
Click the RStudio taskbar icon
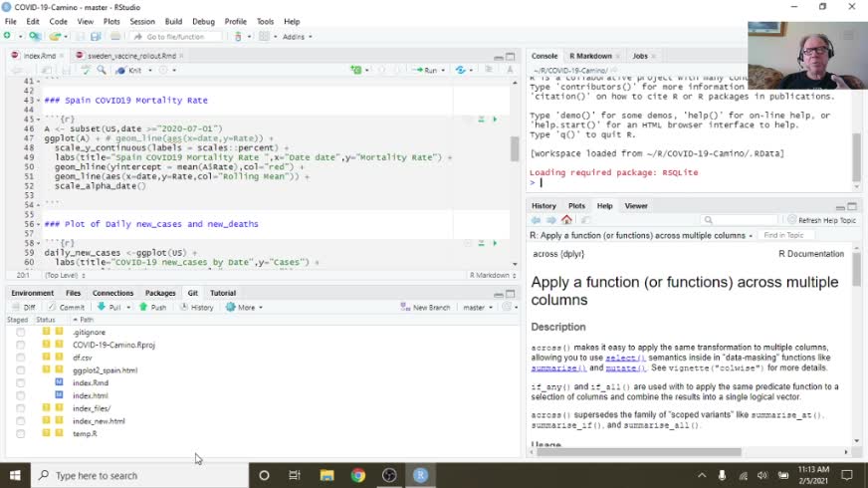421,475
